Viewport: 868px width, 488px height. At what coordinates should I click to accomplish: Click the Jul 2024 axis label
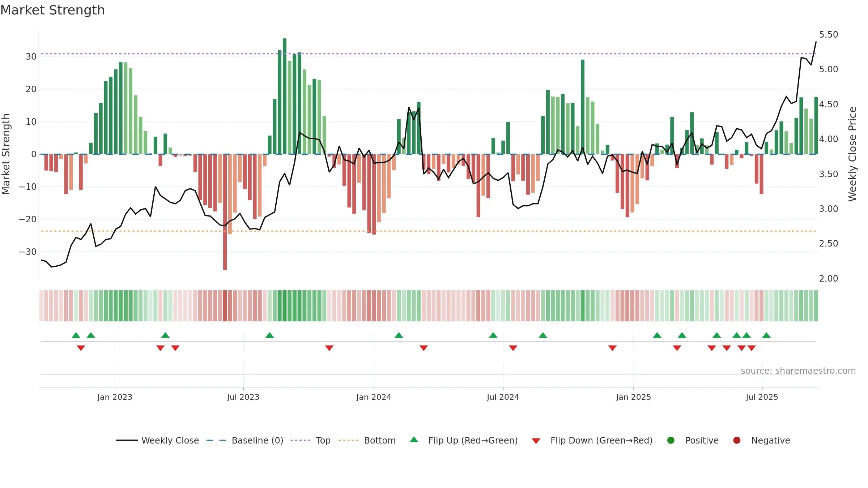tap(503, 397)
